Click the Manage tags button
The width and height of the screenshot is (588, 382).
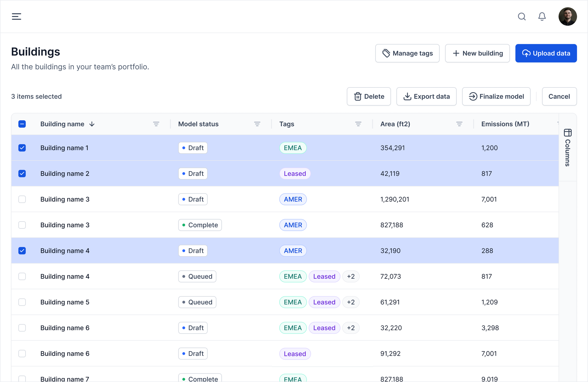pyautogui.click(x=407, y=53)
